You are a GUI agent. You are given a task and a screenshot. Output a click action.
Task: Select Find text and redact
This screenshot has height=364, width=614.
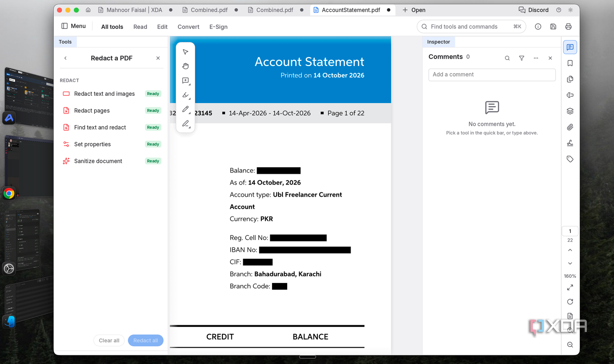pyautogui.click(x=112, y=127)
